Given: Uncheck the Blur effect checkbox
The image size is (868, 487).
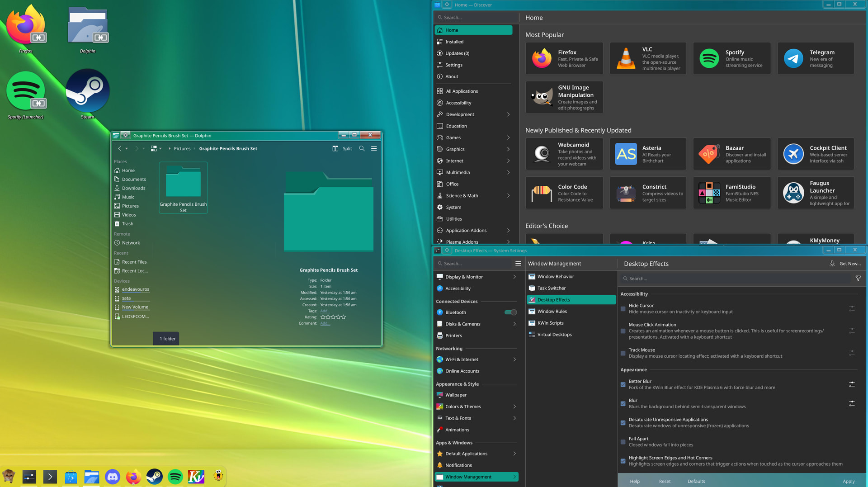Looking at the screenshot, I should [623, 404].
